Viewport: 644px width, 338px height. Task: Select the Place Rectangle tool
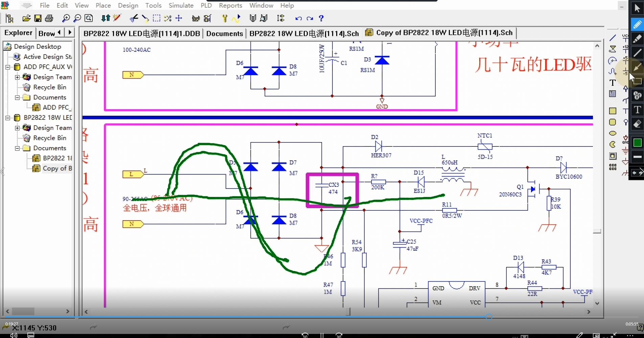[x=613, y=111]
